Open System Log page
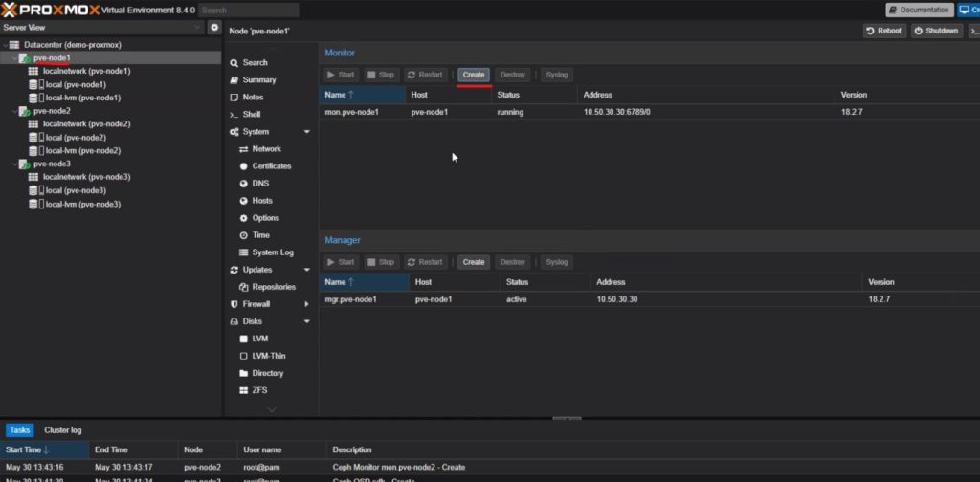Viewport: 980px width, 482px height. 273,252
